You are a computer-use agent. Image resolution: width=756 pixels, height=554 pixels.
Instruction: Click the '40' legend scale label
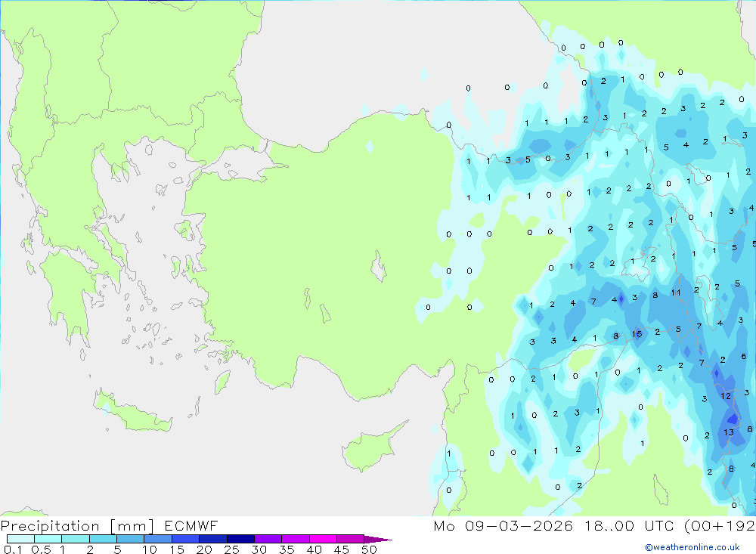click(x=314, y=549)
